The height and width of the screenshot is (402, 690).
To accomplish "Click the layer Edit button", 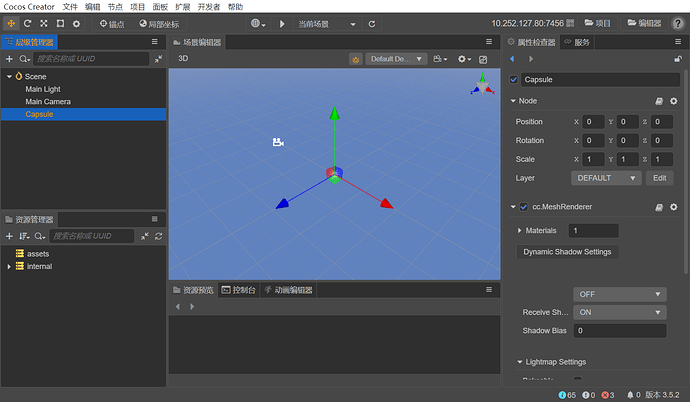I will point(660,178).
